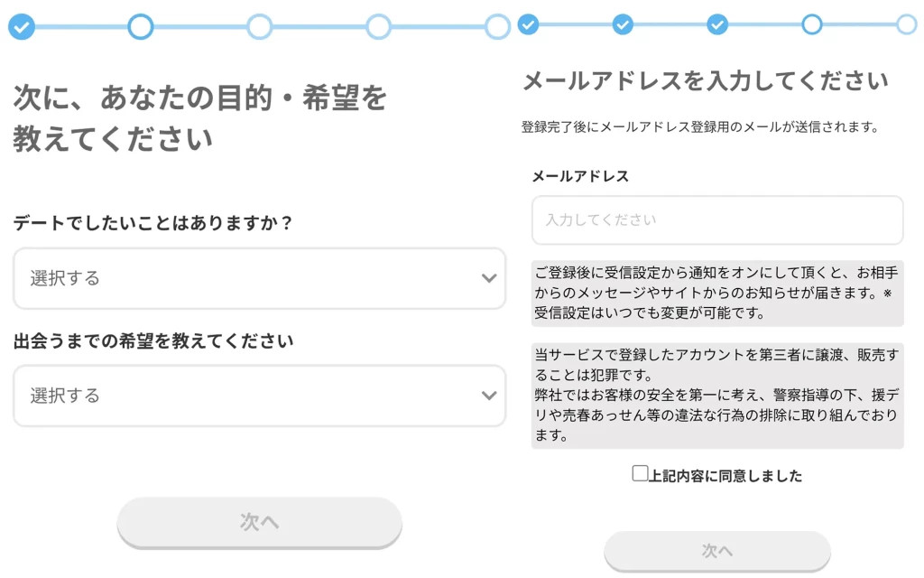Check the 上記内容に同意しました agreement checkbox
Image resolution: width=924 pixels, height=578 pixels.
[x=639, y=473]
